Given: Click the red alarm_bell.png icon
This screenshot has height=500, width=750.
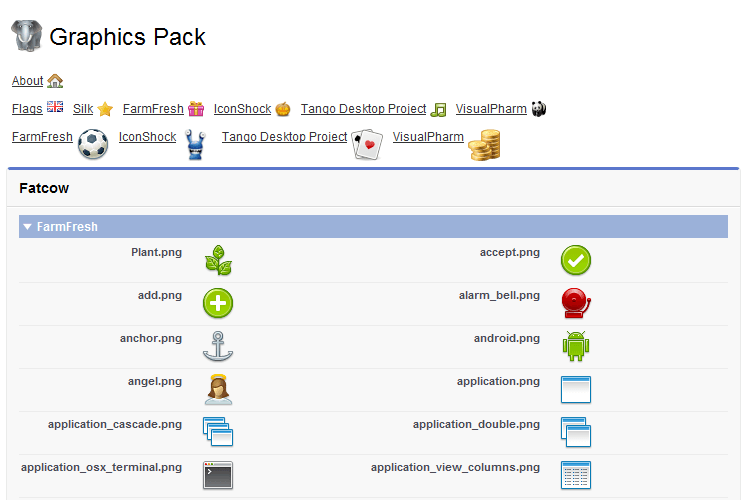Looking at the screenshot, I should pyautogui.click(x=575, y=302).
